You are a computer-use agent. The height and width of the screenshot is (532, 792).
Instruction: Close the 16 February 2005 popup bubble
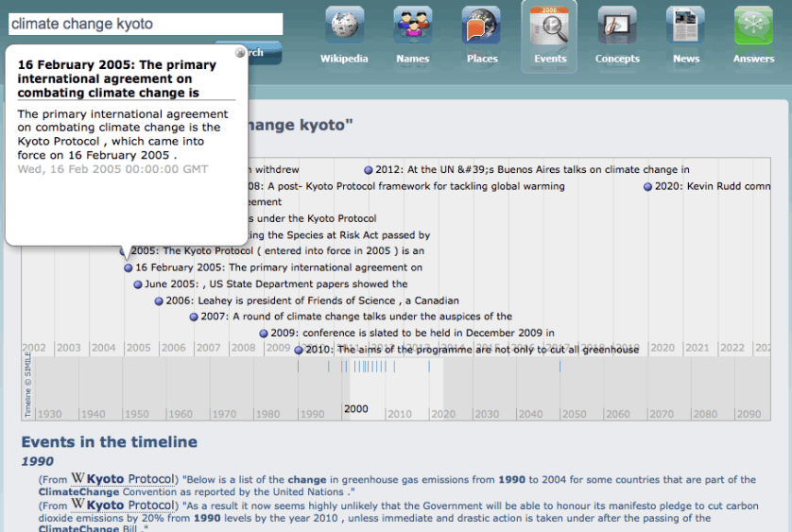click(240, 53)
